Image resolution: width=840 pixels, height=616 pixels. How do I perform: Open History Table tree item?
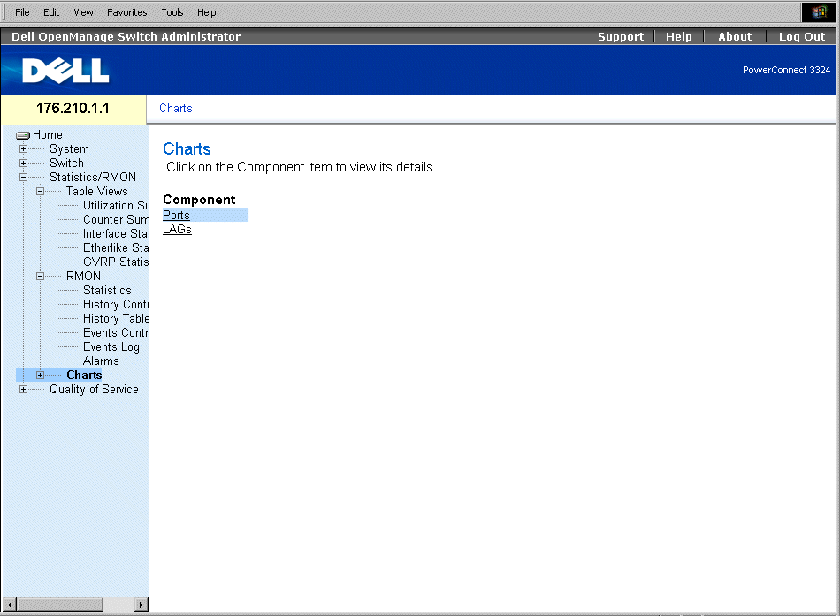[x=115, y=319]
